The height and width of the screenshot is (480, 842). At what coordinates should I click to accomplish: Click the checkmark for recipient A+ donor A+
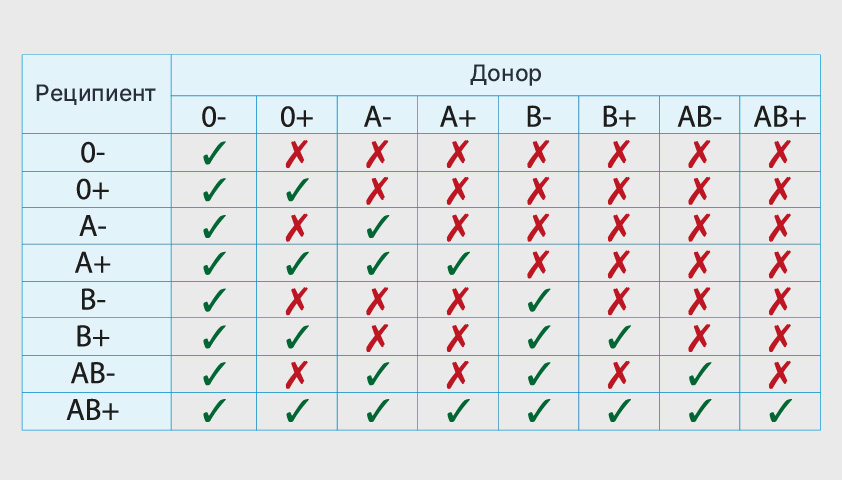(x=457, y=264)
